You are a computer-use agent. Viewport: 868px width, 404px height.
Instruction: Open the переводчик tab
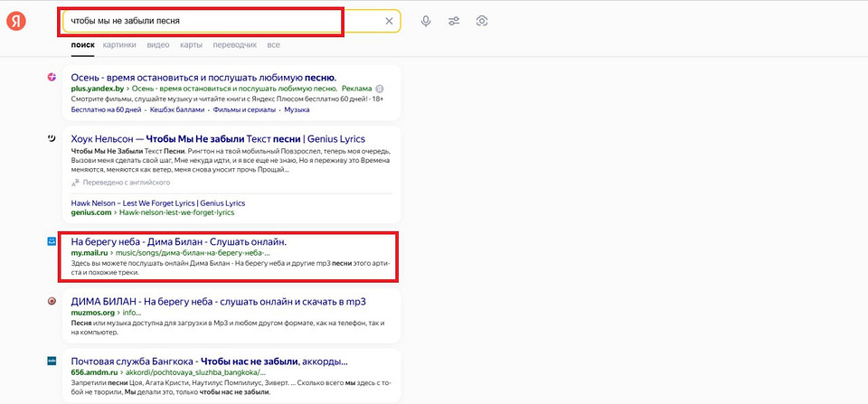coord(234,44)
